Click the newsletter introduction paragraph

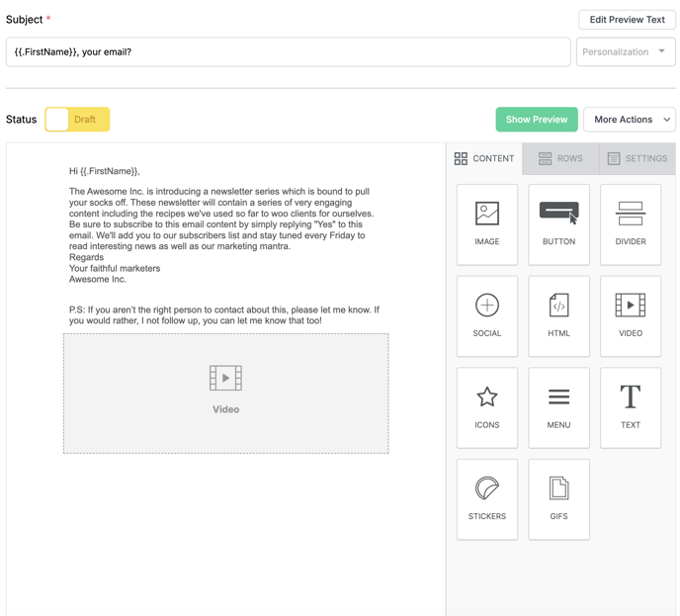click(x=221, y=219)
